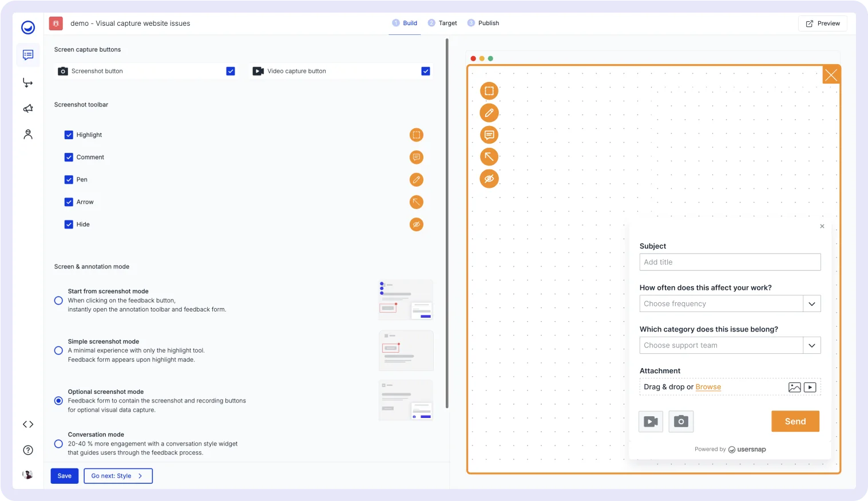Click the Browse link in Attachment
Image resolution: width=868 pixels, height=501 pixels.
(x=708, y=387)
